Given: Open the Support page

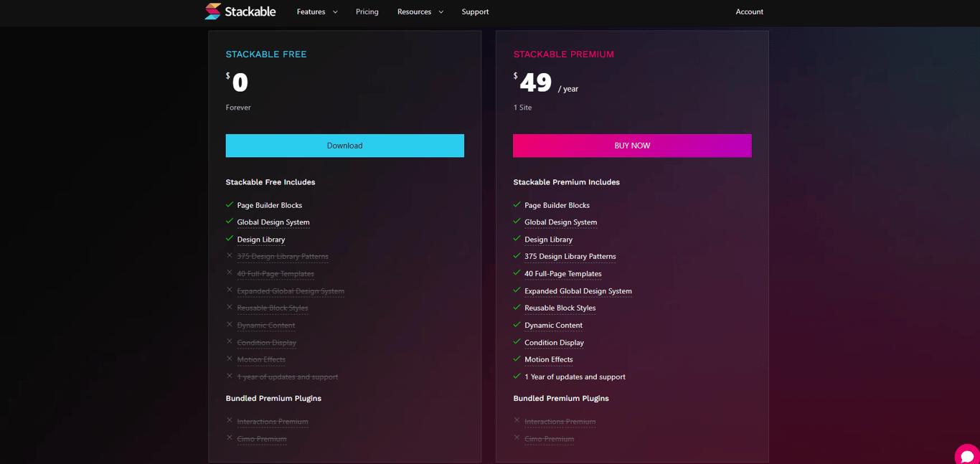Looking at the screenshot, I should click(x=475, y=12).
